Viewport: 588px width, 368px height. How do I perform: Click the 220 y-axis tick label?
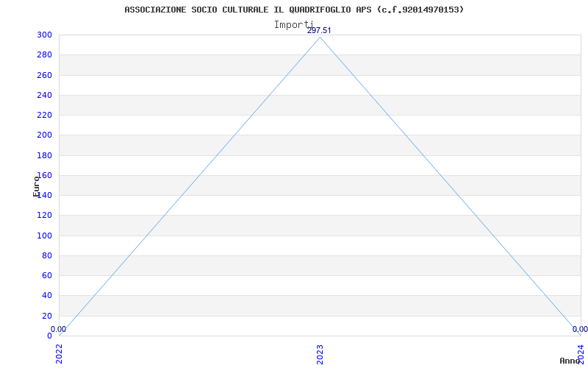(x=44, y=115)
